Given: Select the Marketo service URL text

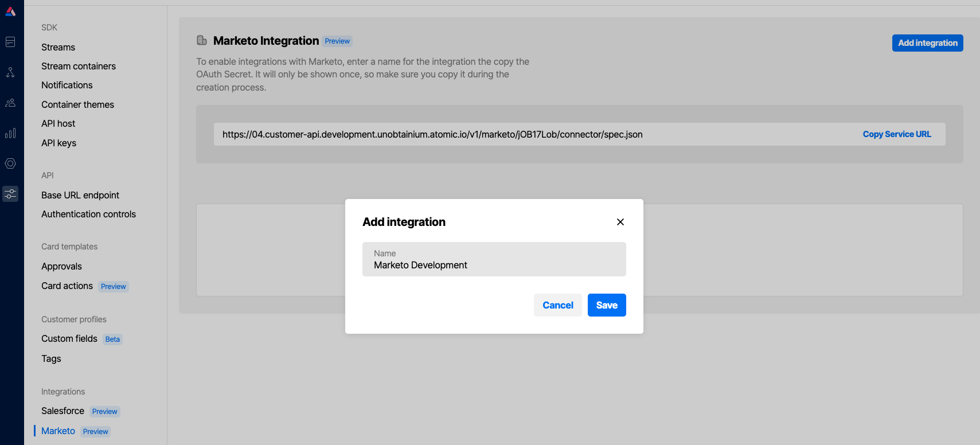Looking at the screenshot, I should (432, 134).
